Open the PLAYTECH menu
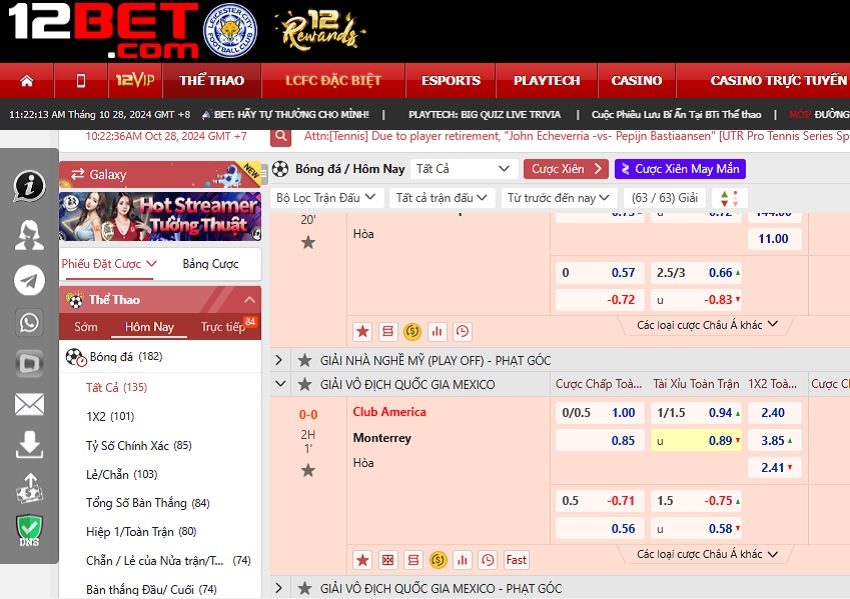The width and height of the screenshot is (850, 599). 546,81
